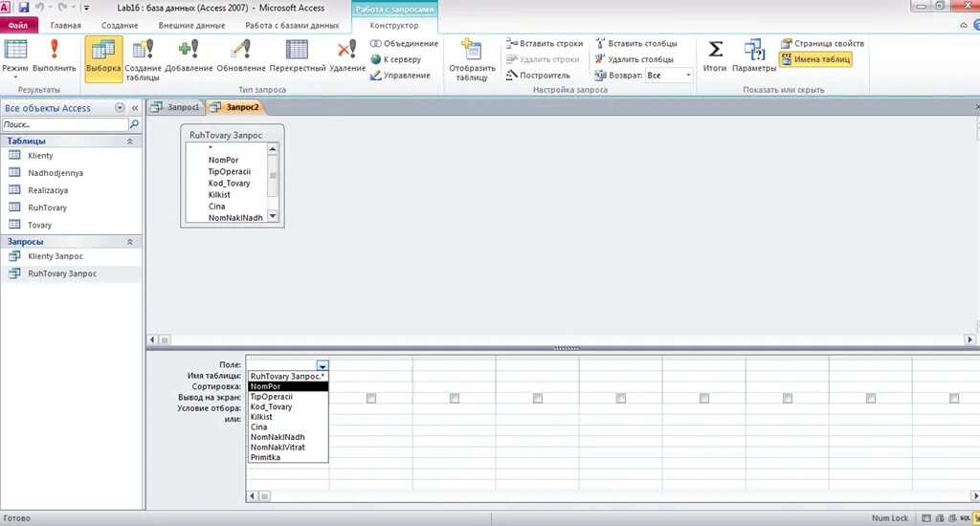
Task: Click Управление data-definition query
Action: click(x=400, y=76)
